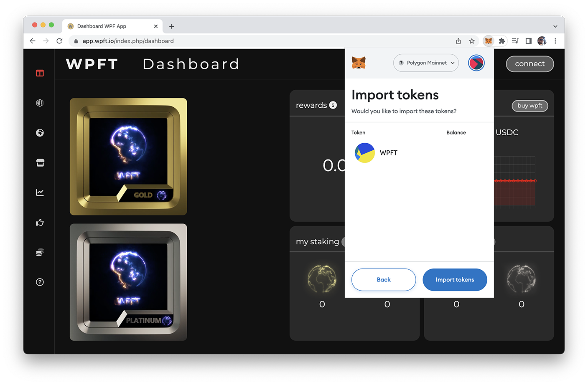The image size is (588, 385).
Task: Click the gold globe staking icon
Action: click(322, 279)
